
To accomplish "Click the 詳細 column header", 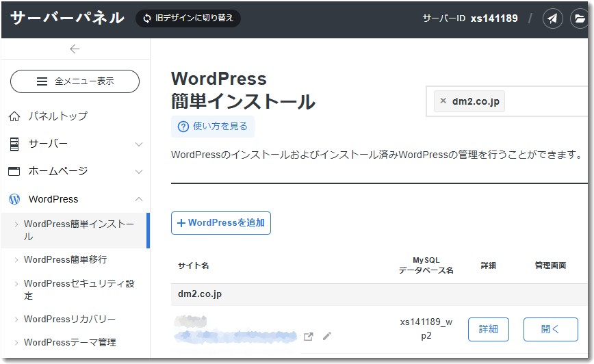I will pyautogui.click(x=489, y=265).
